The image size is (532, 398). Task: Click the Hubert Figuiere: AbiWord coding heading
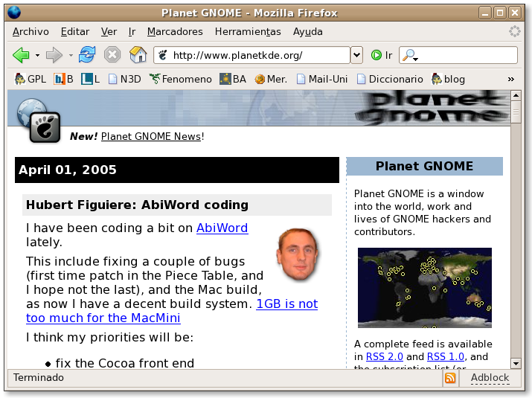137,205
